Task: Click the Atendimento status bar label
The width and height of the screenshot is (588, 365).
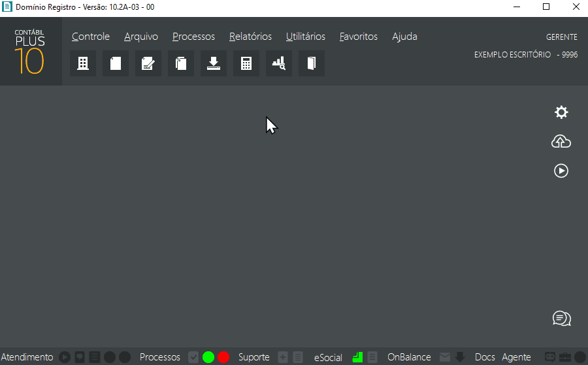Action: pyautogui.click(x=27, y=357)
